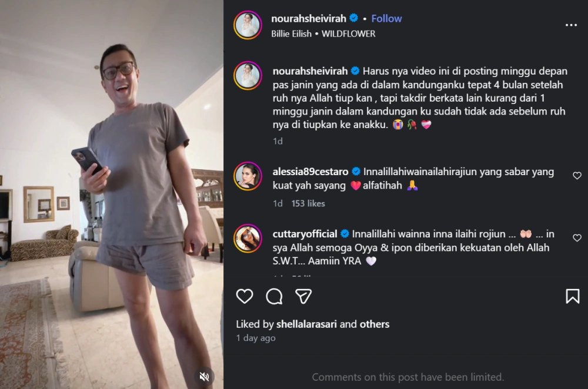Open comments with the speech bubble icon
This screenshot has width=588, height=389.
tap(273, 297)
